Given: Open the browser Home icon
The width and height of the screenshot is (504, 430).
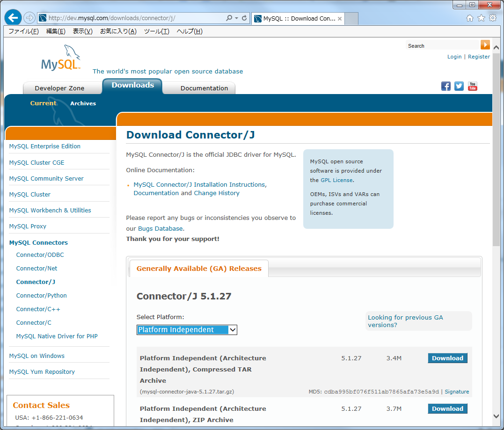Looking at the screenshot, I should point(470,18).
